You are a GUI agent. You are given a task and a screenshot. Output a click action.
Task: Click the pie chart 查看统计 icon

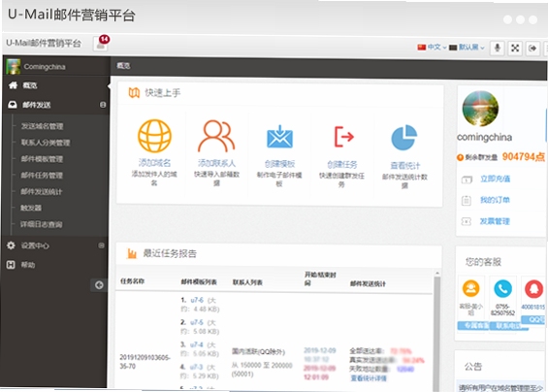[x=404, y=138]
